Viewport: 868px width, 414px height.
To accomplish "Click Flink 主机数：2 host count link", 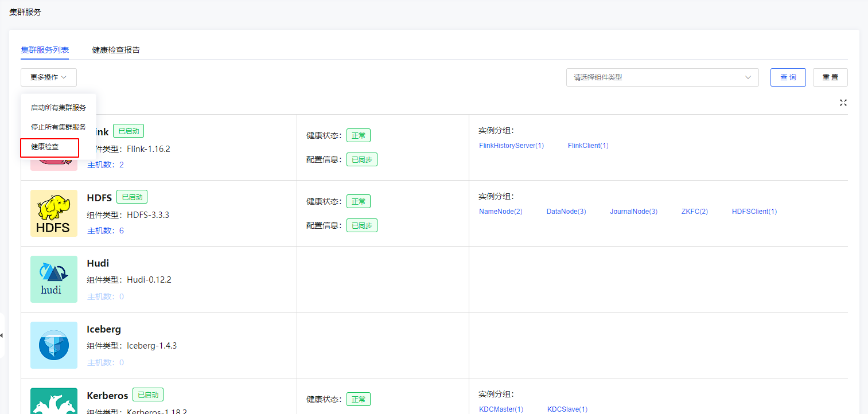I will [106, 165].
